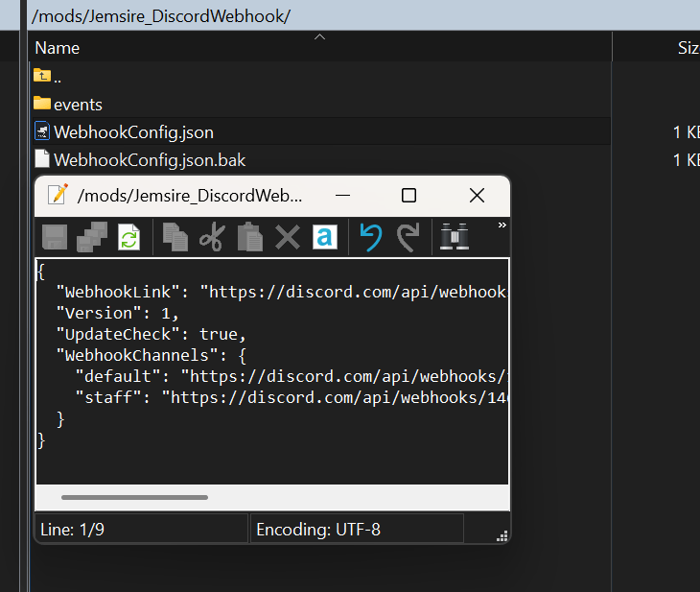Undo the last edit with blue arrow

(x=370, y=237)
